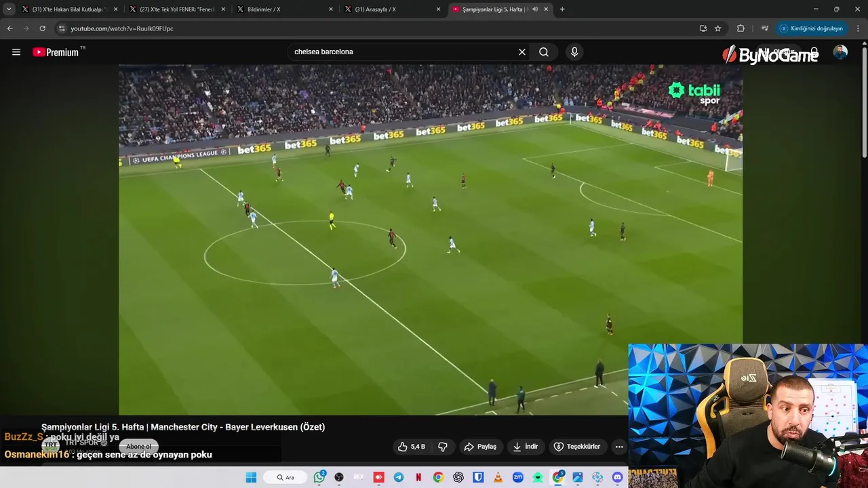The image size is (868, 488).
Task: Open the TRT SPOR channel link
Action: [81, 443]
